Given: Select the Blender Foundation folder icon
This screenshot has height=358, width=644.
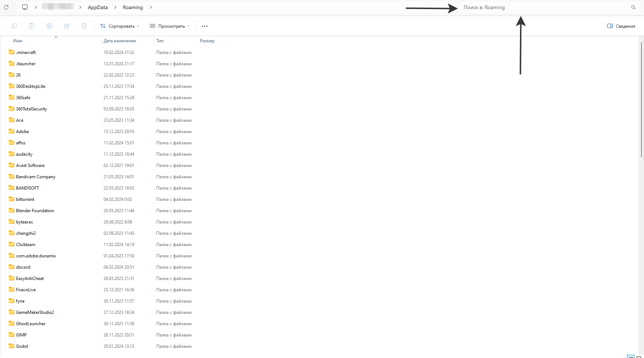Looking at the screenshot, I should coord(12,210).
